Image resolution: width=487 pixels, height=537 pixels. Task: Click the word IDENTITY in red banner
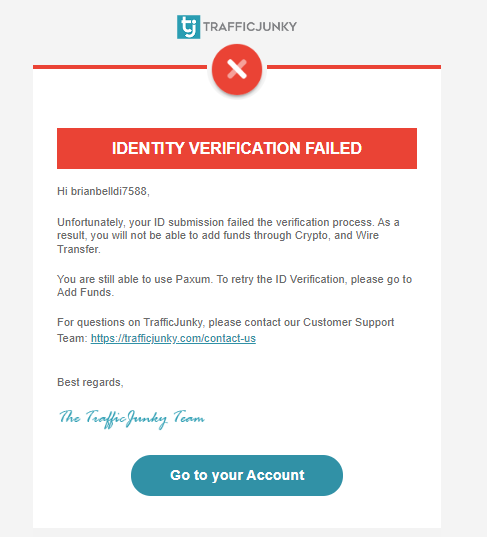click(x=148, y=148)
